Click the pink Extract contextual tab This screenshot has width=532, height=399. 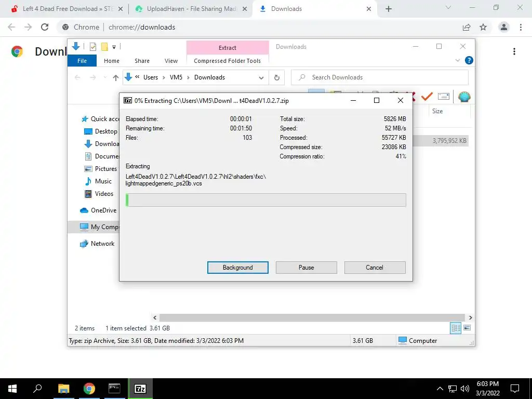tap(228, 47)
